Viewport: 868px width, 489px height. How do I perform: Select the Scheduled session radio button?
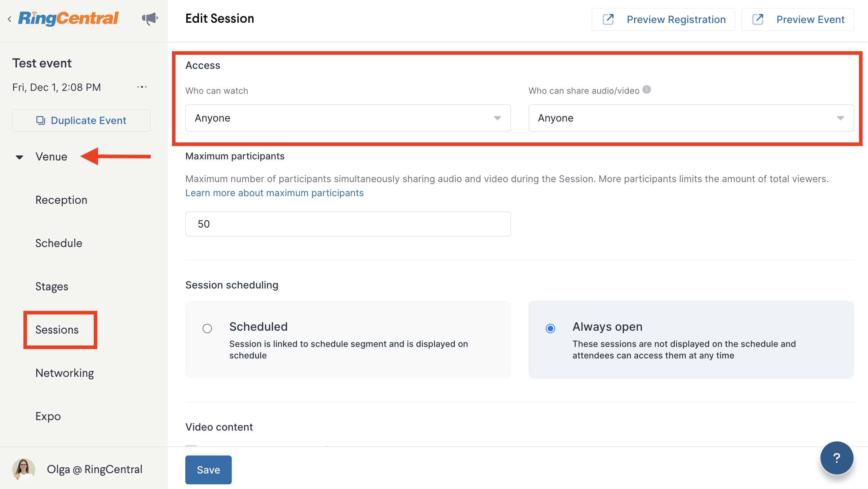tap(207, 329)
